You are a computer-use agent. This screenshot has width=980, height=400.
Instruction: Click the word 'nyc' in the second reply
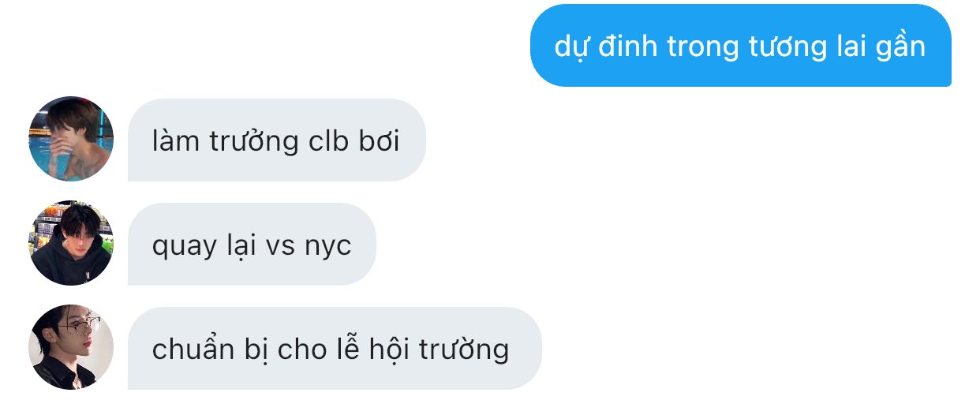coord(327,247)
